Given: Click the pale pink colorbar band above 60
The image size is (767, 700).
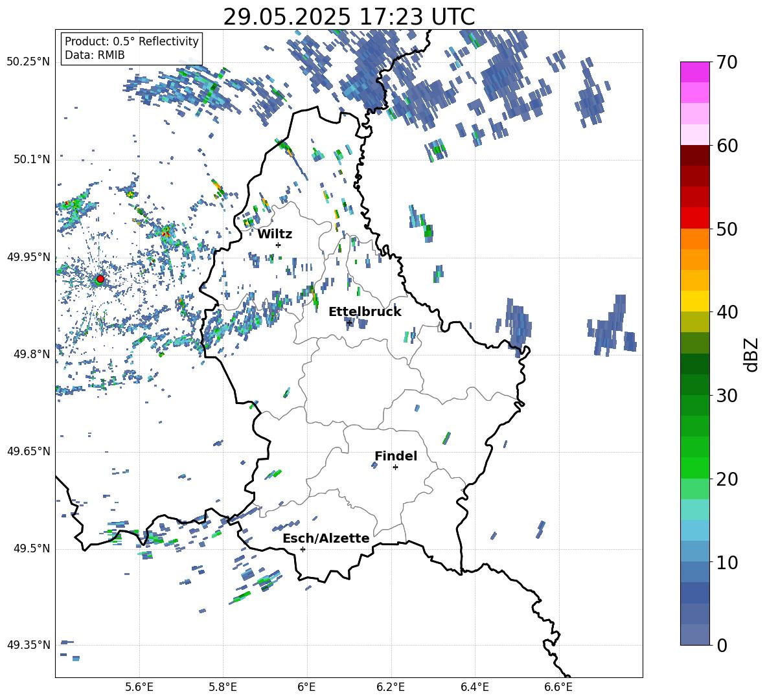Looking at the screenshot, I should point(694,135).
